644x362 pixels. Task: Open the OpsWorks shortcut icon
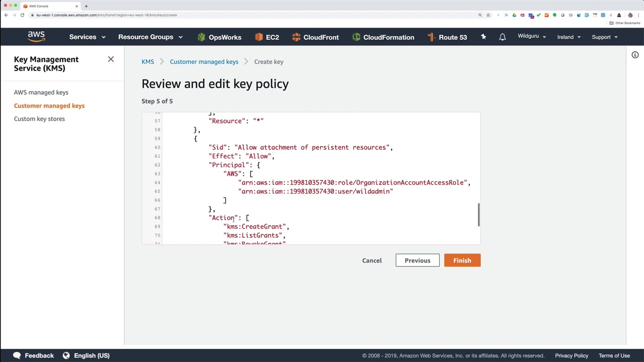(201, 37)
